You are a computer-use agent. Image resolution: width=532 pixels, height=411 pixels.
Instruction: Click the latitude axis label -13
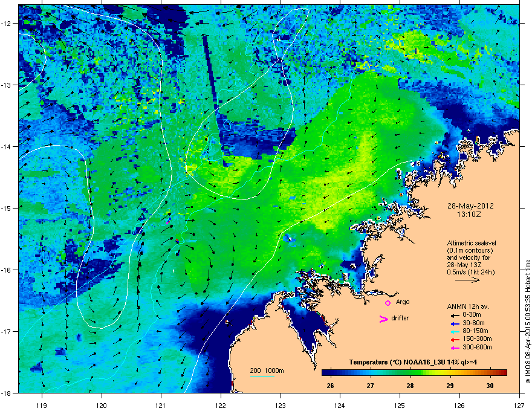tap(7, 85)
